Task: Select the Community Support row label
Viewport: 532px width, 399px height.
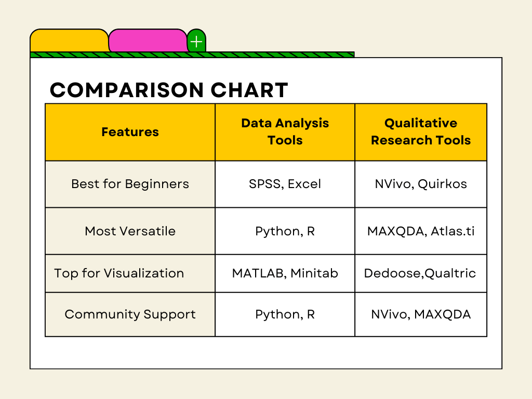Action: (x=130, y=314)
